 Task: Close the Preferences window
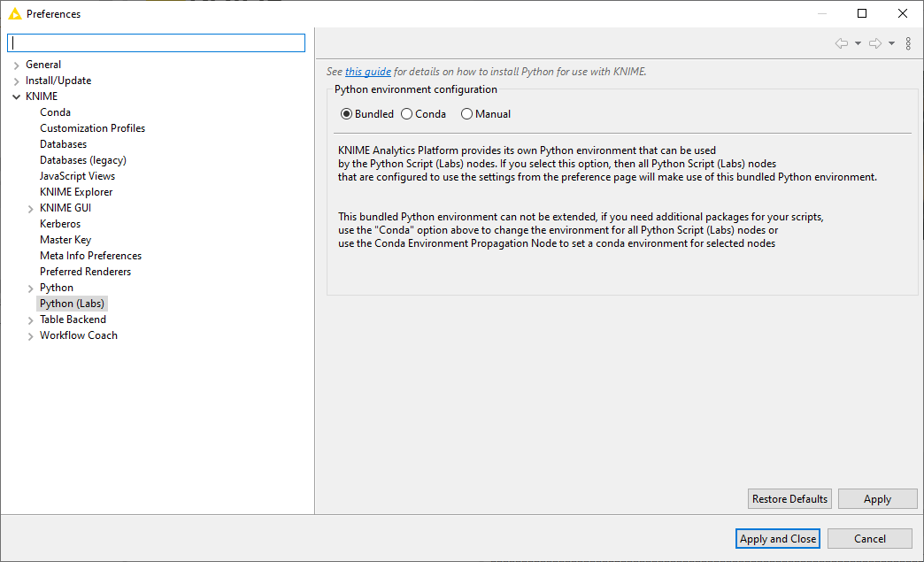[902, 13]
